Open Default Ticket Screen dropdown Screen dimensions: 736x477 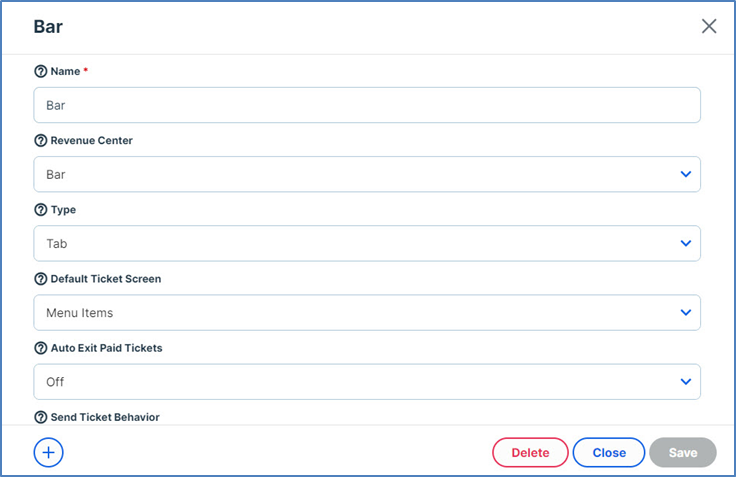point(366,312)
